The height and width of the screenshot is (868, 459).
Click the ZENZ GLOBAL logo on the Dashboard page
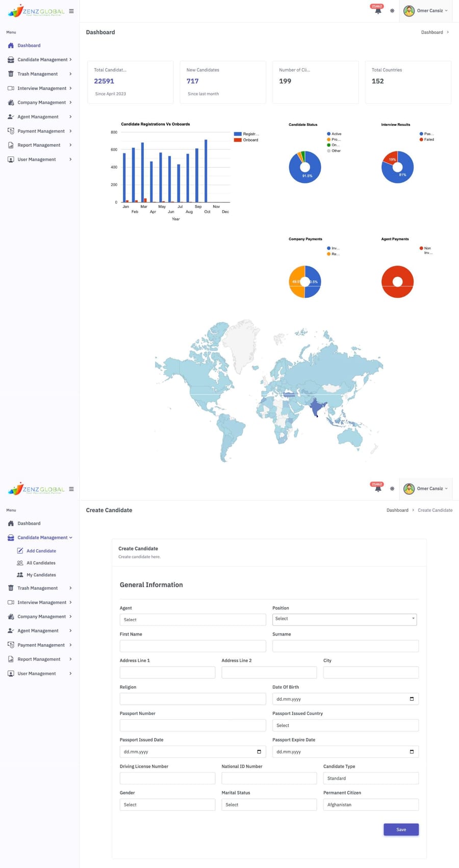(37, 11)
